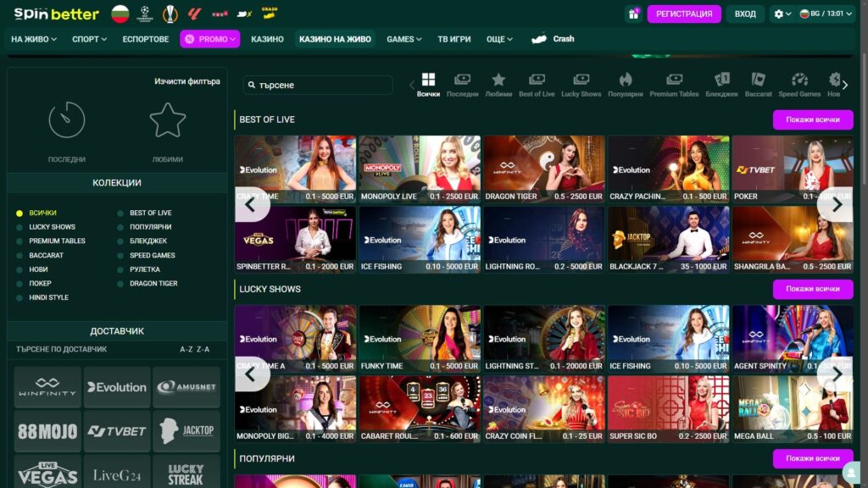868x488 pixels.
Task: Click the Любими star icon in sidebar
Action: coord(167,120)
